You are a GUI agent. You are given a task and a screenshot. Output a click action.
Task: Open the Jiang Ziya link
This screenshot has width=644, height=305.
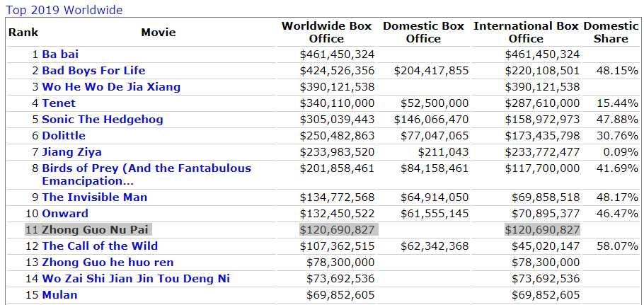71,152
